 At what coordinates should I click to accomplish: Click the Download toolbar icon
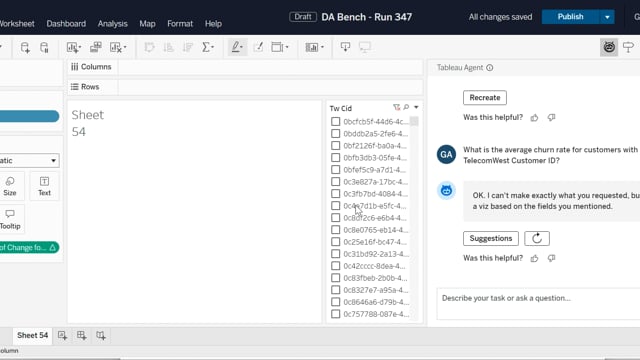345,47
